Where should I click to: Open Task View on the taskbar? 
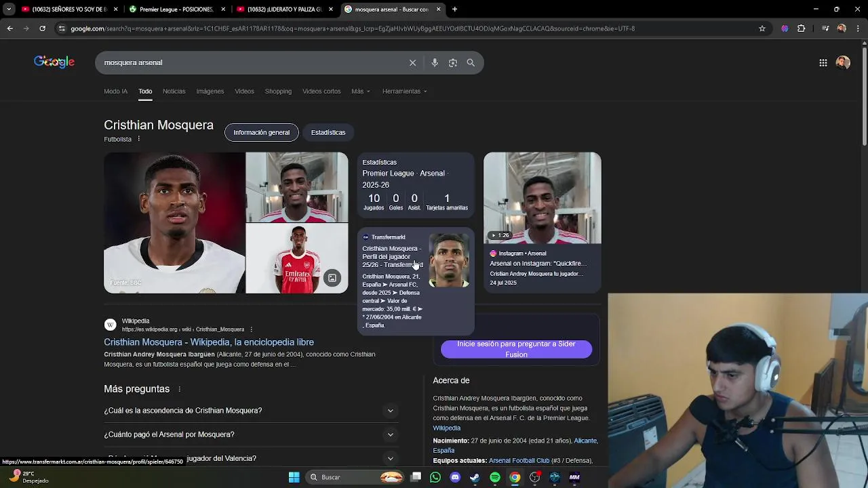point(416,477)
